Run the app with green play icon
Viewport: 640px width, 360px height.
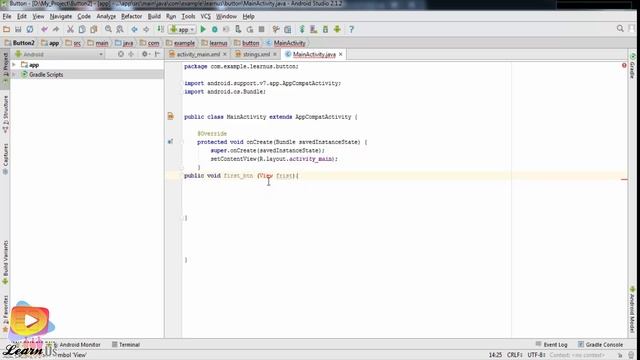click(x=203, y=29)
